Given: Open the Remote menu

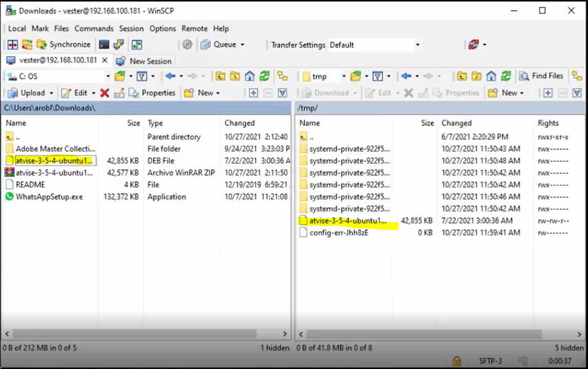Looking at the screenshot, I should pos(195,29).
